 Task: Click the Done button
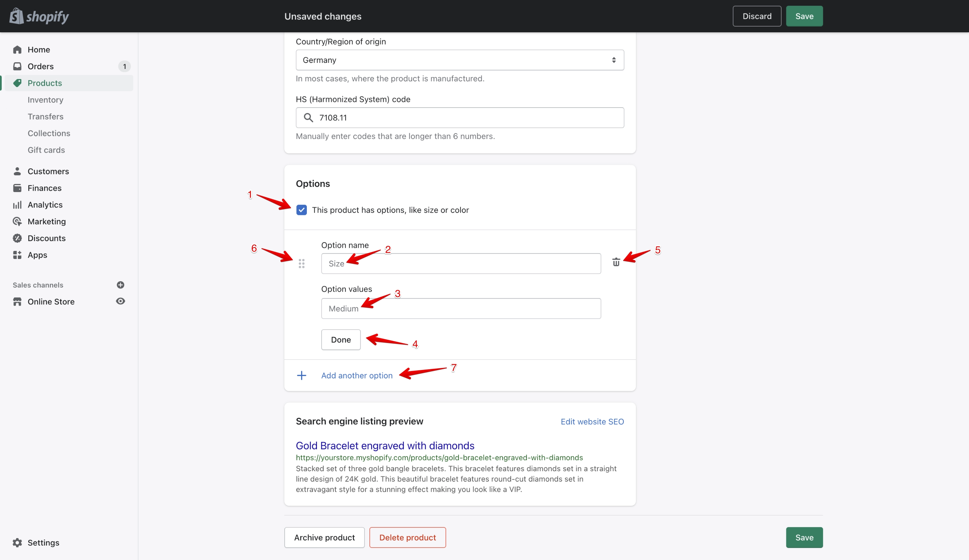341,339
